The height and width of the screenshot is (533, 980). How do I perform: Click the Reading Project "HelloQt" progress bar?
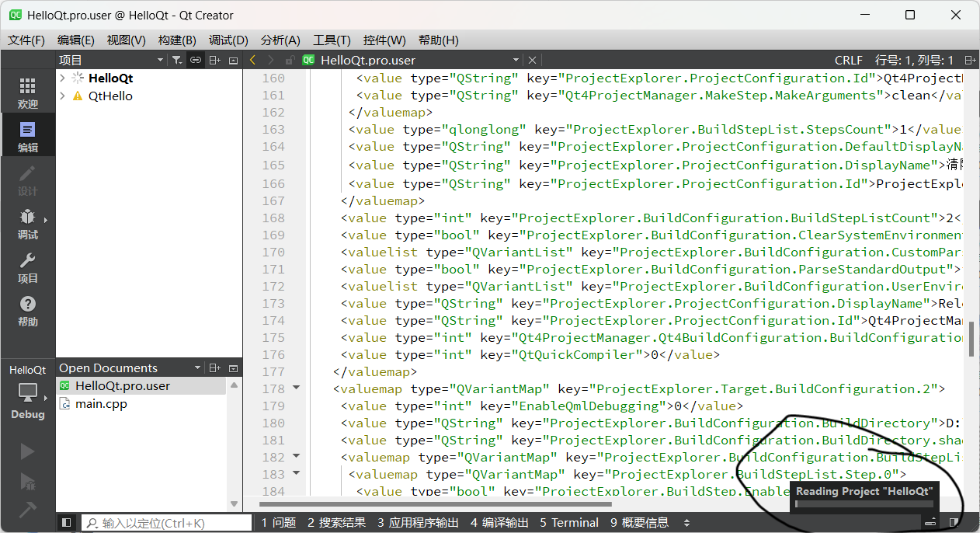coord(864,503)
